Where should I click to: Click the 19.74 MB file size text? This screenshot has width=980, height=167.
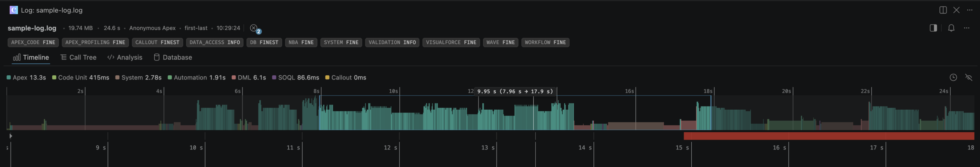pyautogui.click(x=80, y=28)
